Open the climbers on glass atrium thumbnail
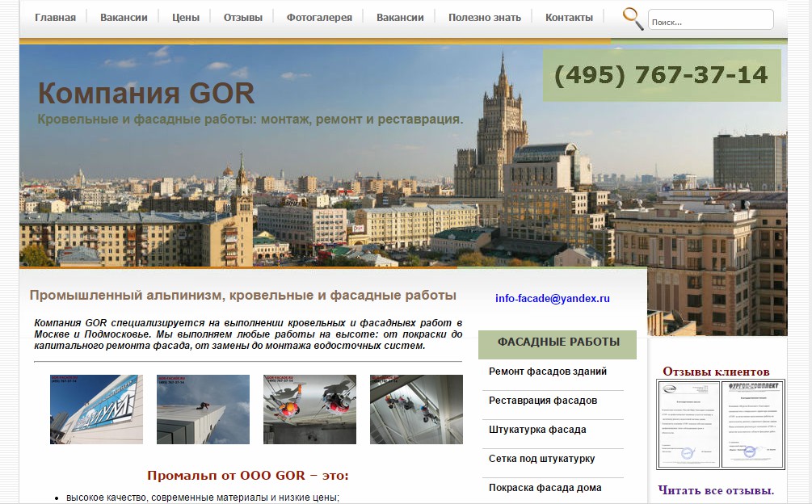 (x=416, y=409)
